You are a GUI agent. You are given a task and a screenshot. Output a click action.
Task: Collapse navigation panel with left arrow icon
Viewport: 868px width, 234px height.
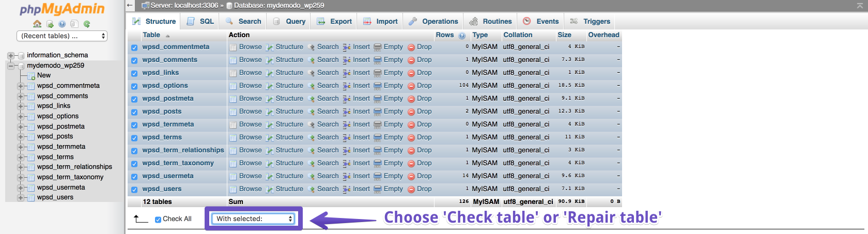click(130, 5)
